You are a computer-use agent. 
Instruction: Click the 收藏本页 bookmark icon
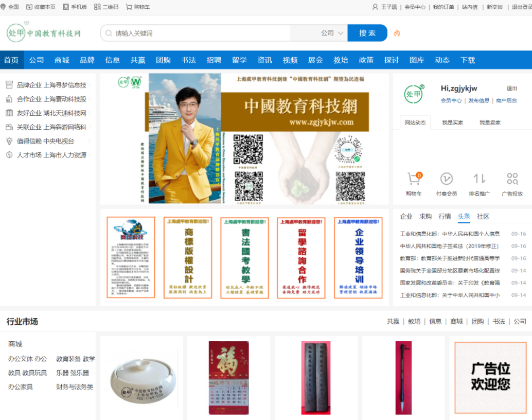tap(29, 7)
